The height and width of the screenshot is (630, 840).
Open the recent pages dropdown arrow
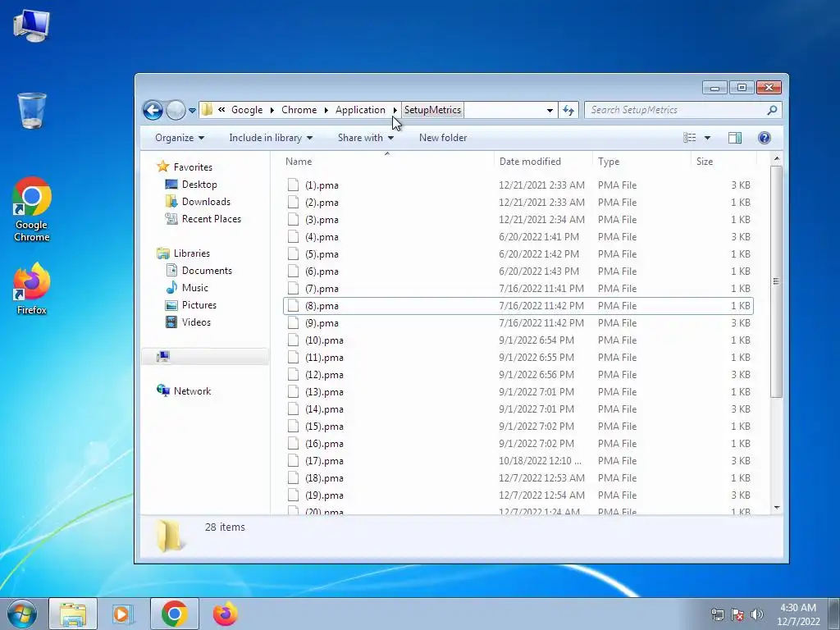(x=192, y=111)
